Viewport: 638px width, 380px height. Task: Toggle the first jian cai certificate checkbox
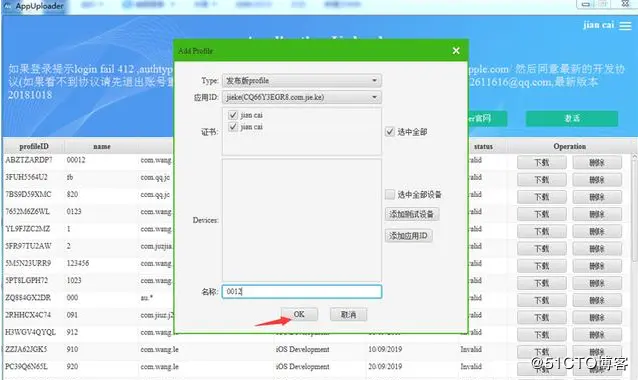(233, 115)
